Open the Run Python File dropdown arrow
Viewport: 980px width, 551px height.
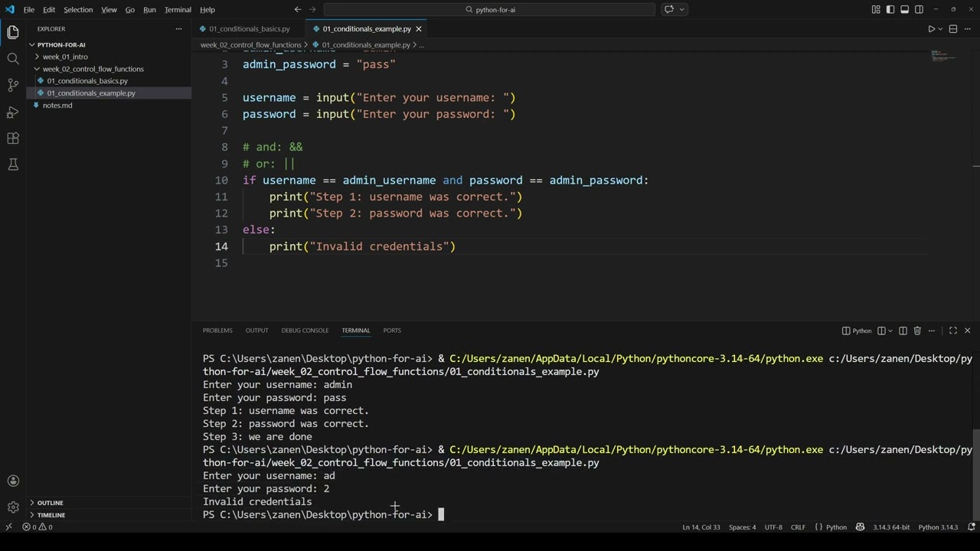[x=940, y=29]
